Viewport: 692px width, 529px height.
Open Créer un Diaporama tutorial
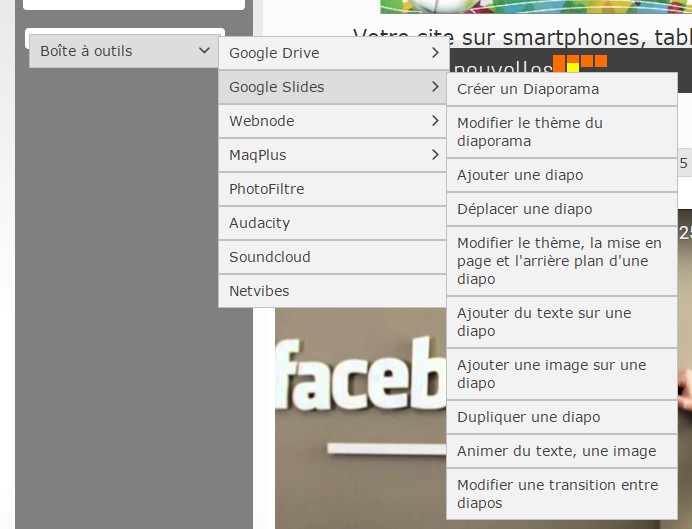[562, 89]
